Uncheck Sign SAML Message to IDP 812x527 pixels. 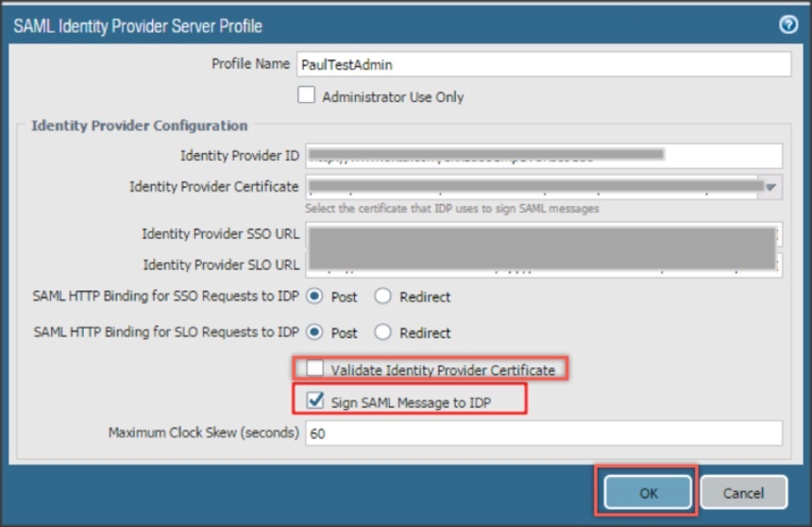(x=314, y=402)
